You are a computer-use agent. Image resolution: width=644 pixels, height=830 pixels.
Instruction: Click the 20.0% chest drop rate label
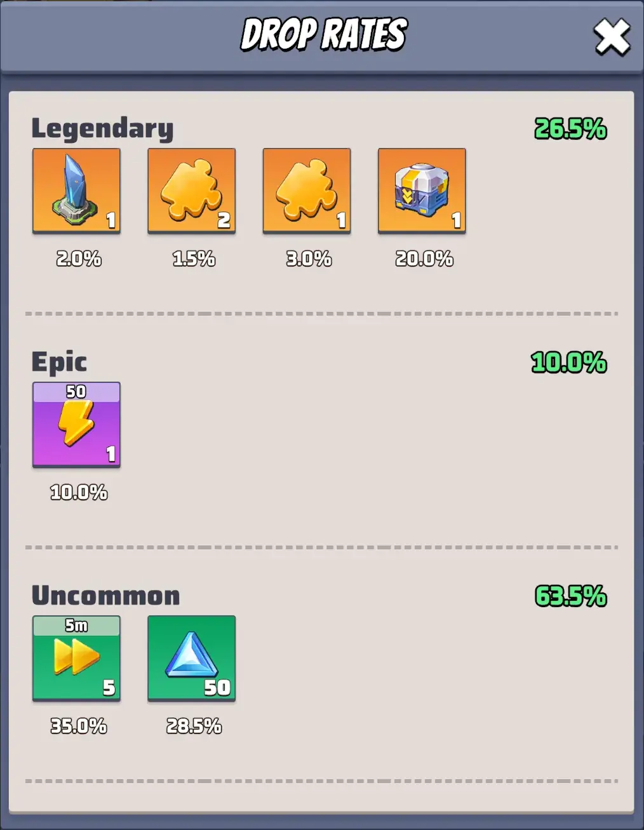pos(424,258)
